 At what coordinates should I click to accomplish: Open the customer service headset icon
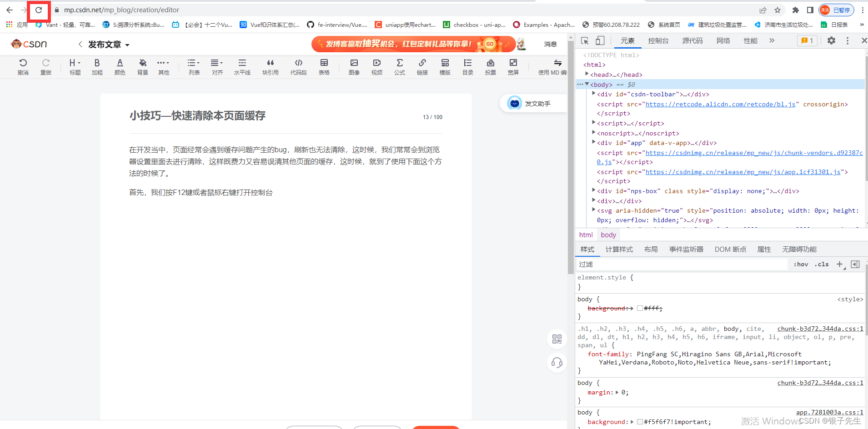(x=557, y=363)
